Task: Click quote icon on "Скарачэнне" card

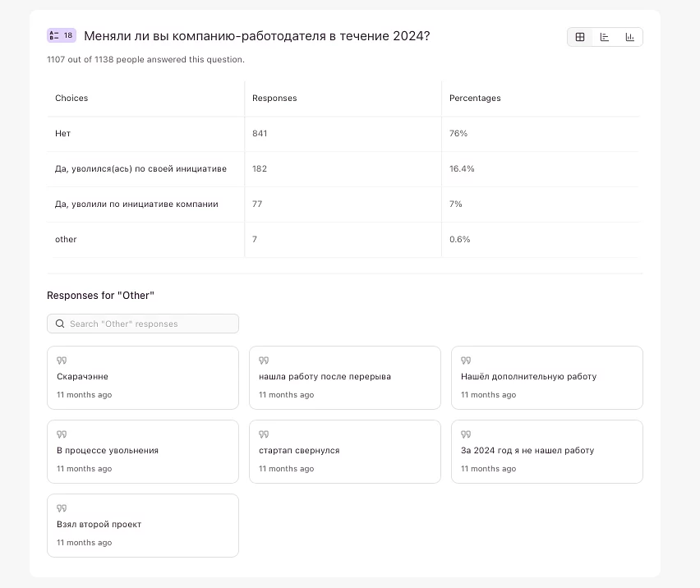Action: (62, 361)
